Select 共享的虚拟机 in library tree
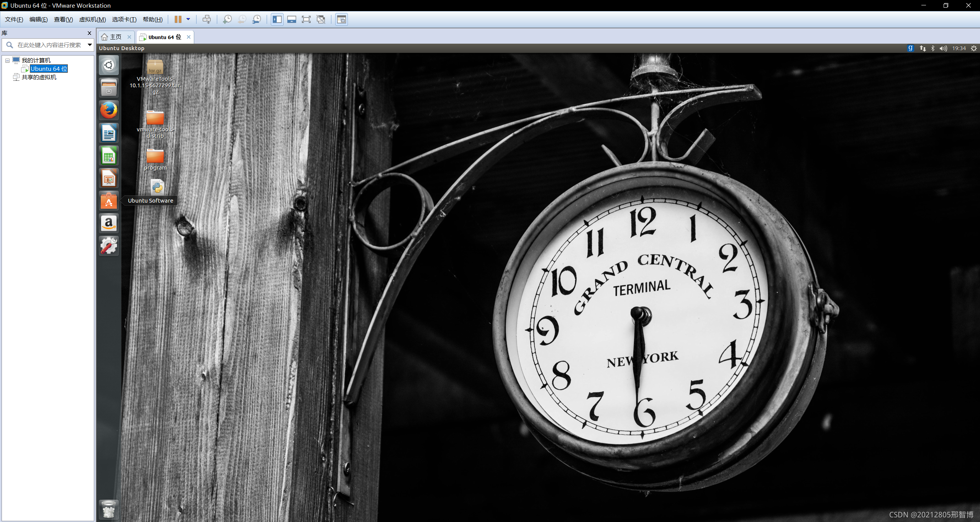This screenshot has width=980, height=522. 39,77
